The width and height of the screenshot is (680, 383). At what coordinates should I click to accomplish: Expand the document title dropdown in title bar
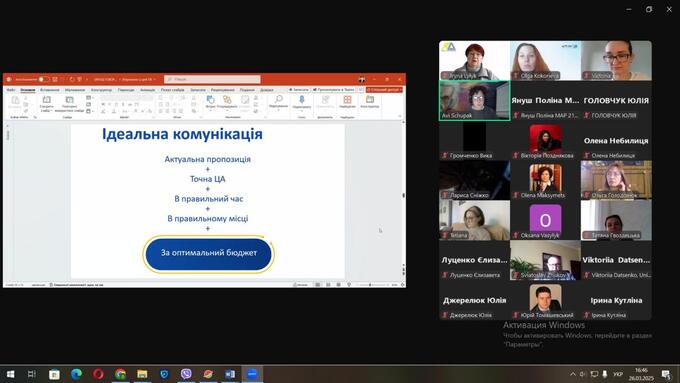[154, 79]
